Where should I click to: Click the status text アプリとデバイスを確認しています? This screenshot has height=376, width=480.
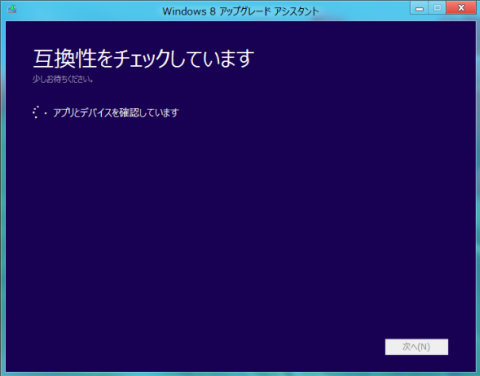coord(116,113)
